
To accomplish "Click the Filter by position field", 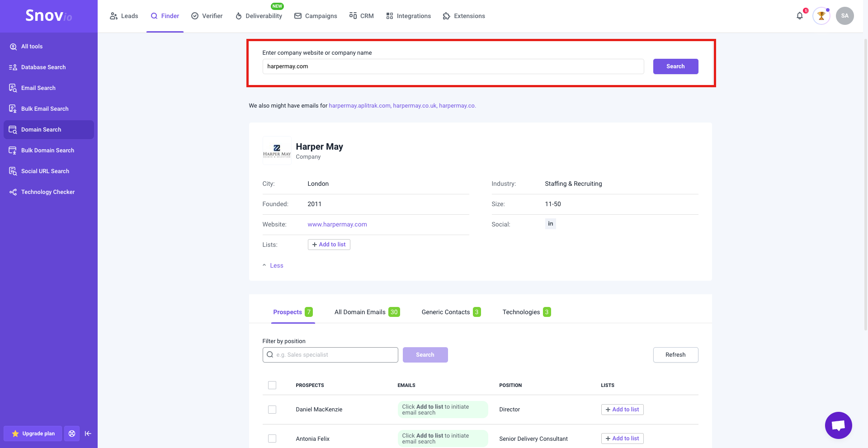I will coord(330,355).
